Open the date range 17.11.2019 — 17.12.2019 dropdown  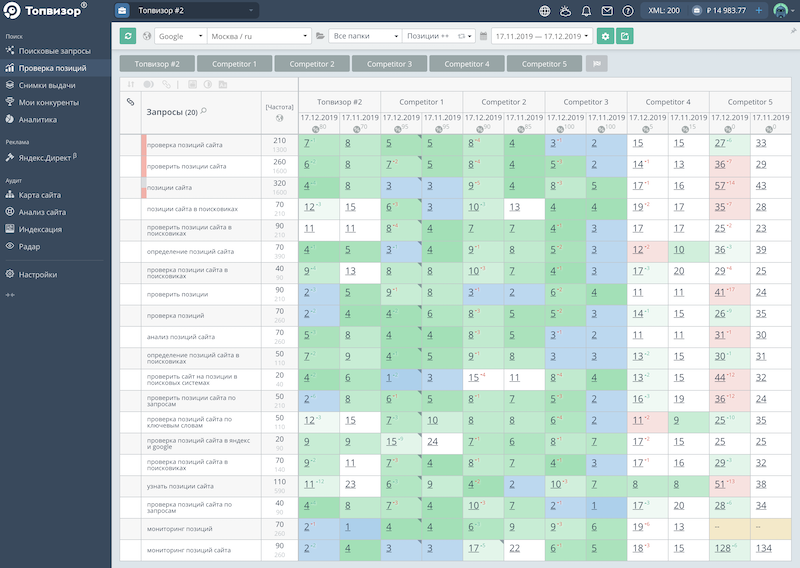pos(542,36)
